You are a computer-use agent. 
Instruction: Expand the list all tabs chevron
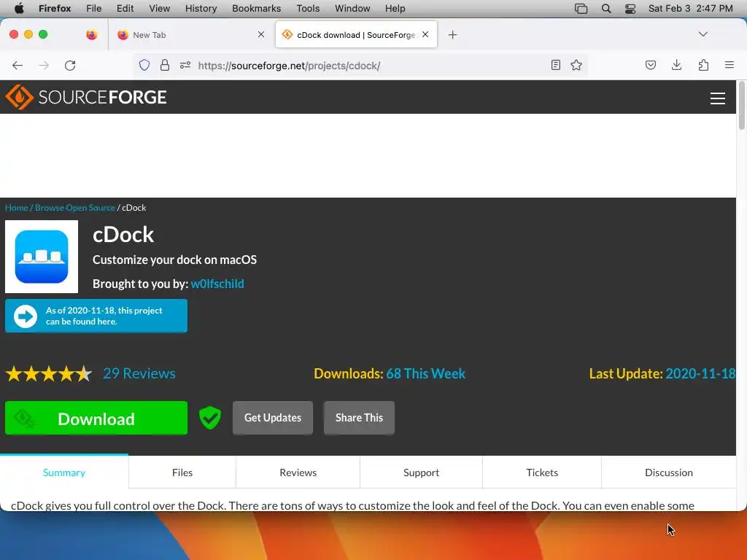tap(703, 34)
